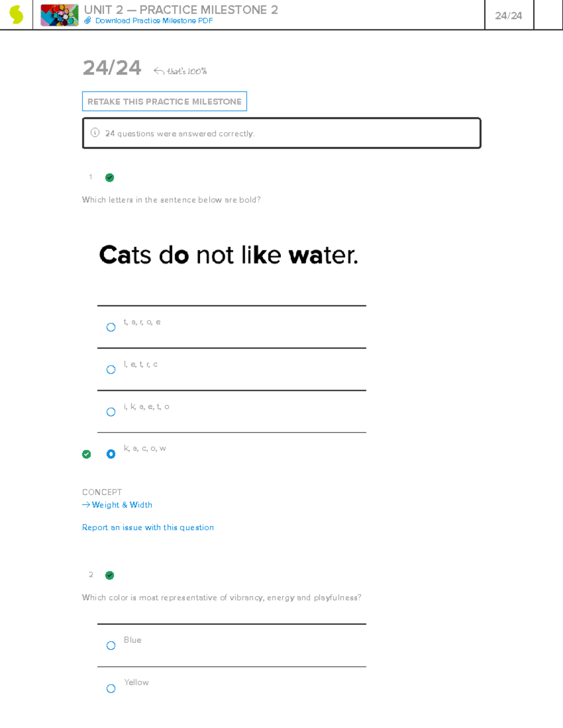563x728 pixels.
Task: Click the info icon next to correct answers message
Action: point(95,133)
